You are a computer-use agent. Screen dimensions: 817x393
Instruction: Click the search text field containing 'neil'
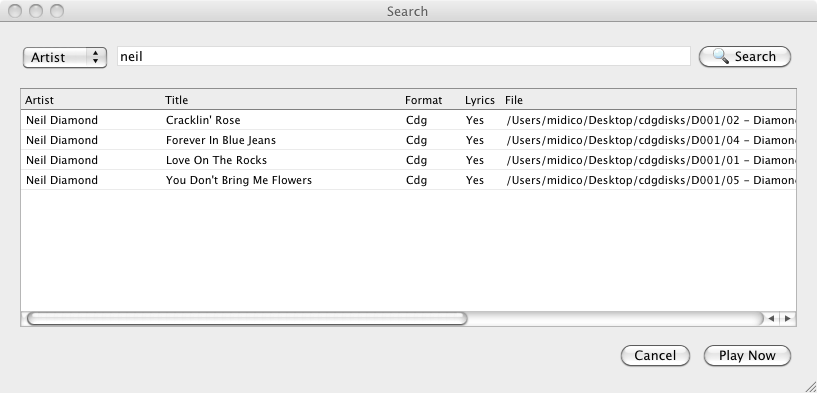[x=404, y=56]
